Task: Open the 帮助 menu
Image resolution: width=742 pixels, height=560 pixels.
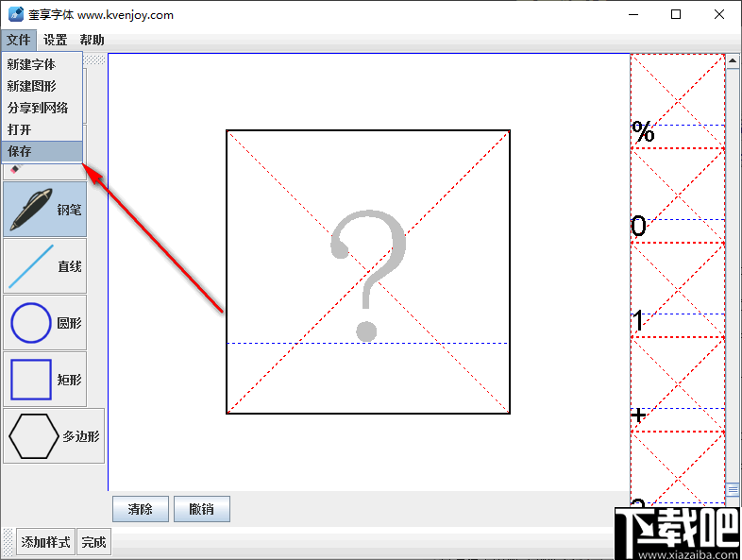Action: click(92, 40)
